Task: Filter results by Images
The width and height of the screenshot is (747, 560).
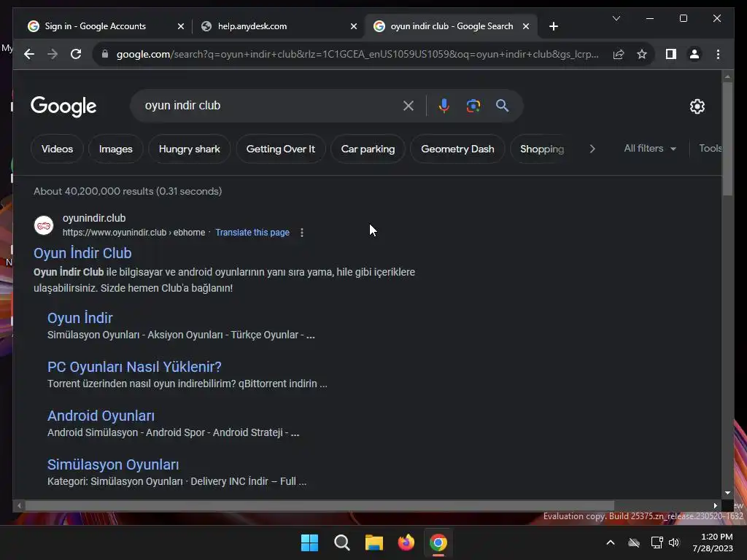Action: [x=116, y=149]
